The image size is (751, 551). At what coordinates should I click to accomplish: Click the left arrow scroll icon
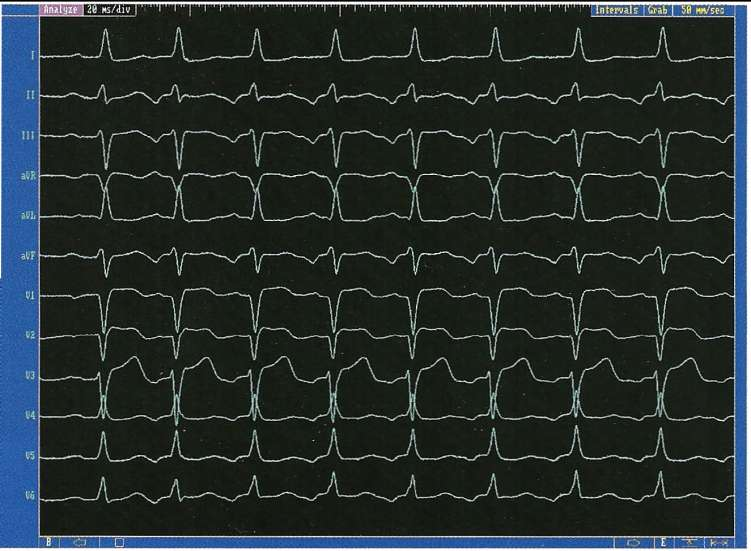pyautogui.click(x=79, y=542)
